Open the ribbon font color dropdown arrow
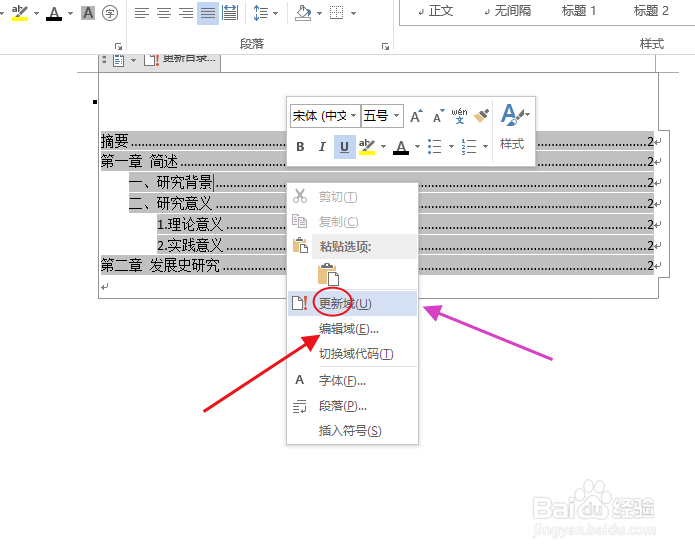Viewport: 695px width, 554px height. (70, 13)
